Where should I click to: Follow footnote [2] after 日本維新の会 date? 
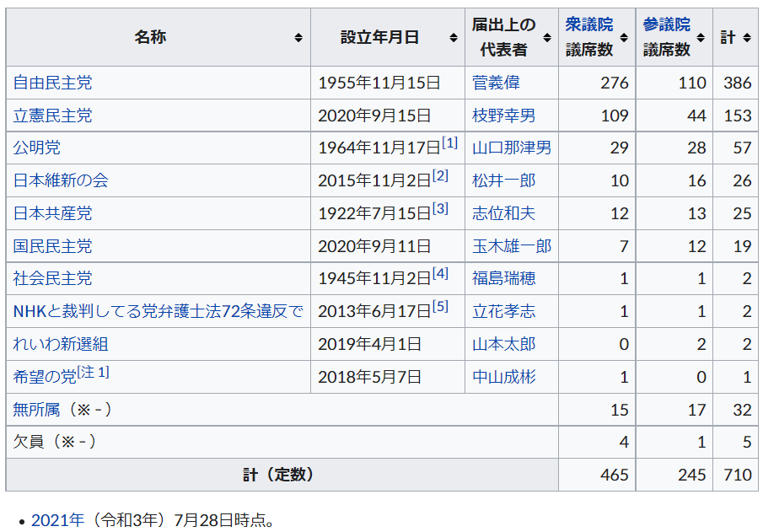(440, 175)
